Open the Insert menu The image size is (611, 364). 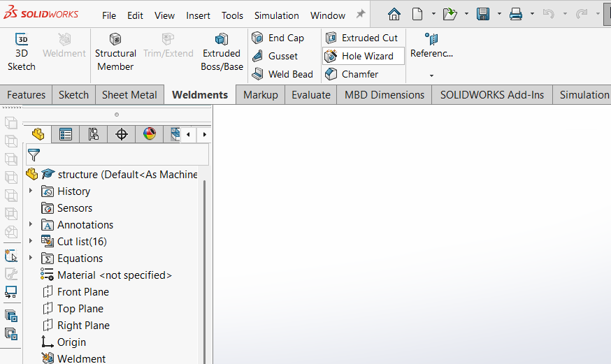[x=198, y=15]
